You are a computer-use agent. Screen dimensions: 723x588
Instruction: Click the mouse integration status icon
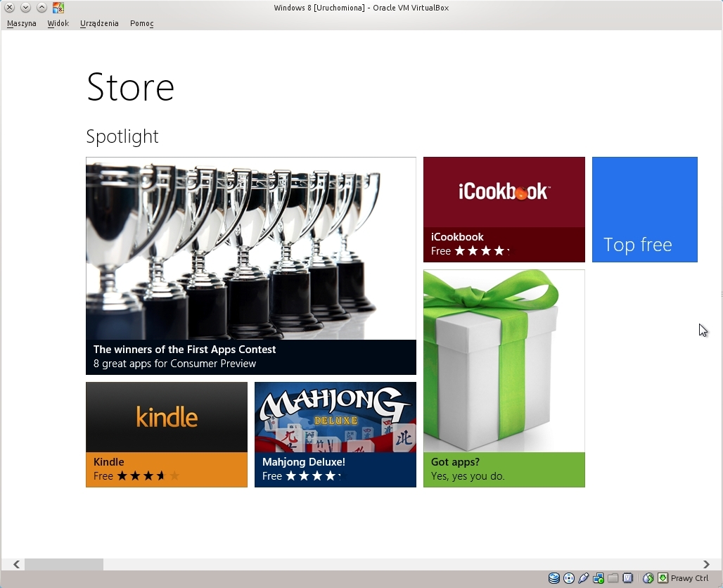tap(648, 578)
